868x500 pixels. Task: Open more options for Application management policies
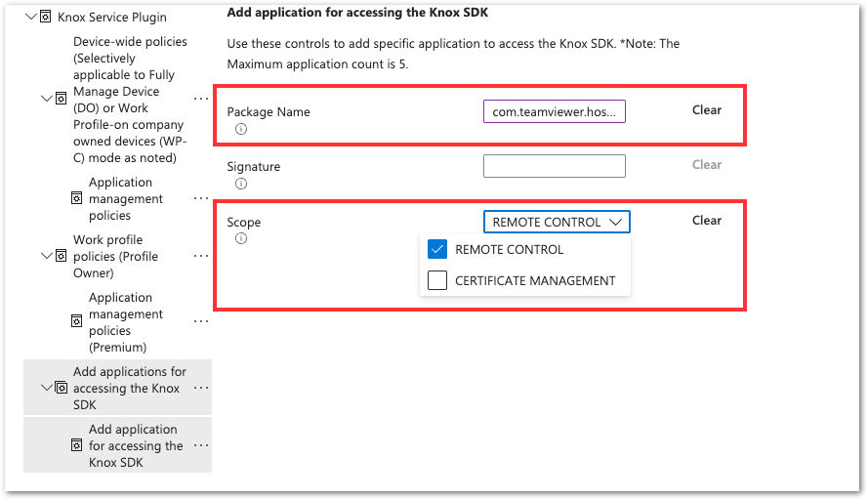click(x=201, y=198)
